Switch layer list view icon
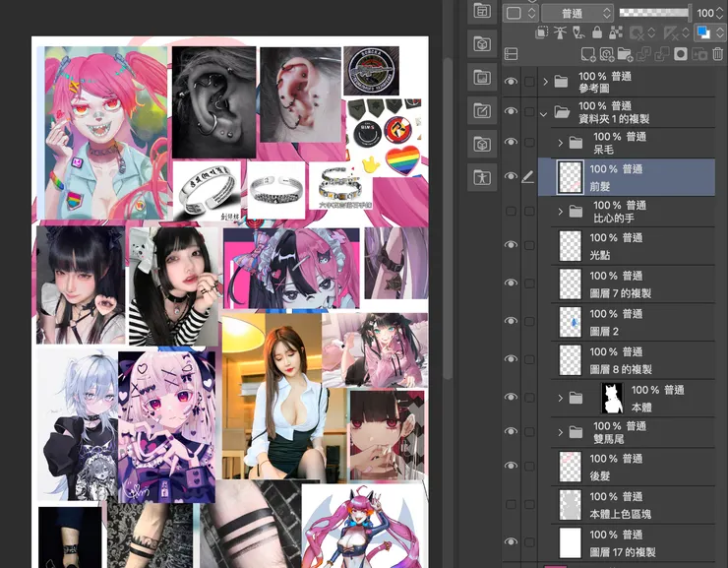The image size is (728, 568). [x=512, y=54]
